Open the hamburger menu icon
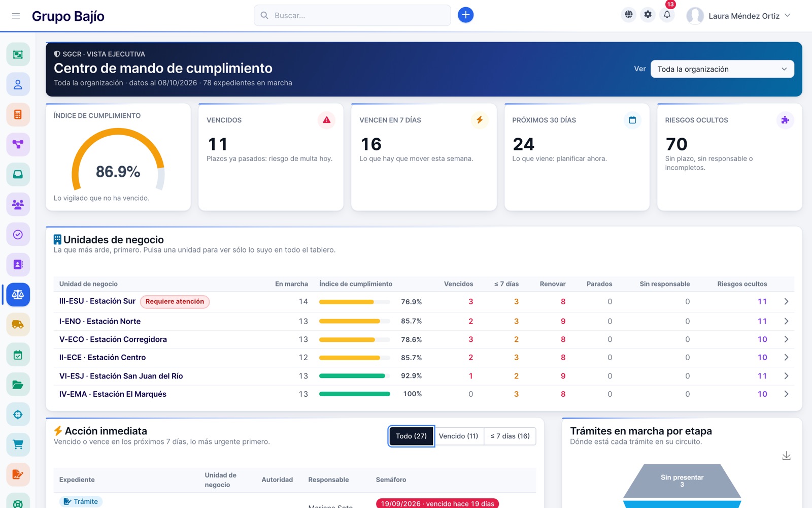 (x=16, y=16)
